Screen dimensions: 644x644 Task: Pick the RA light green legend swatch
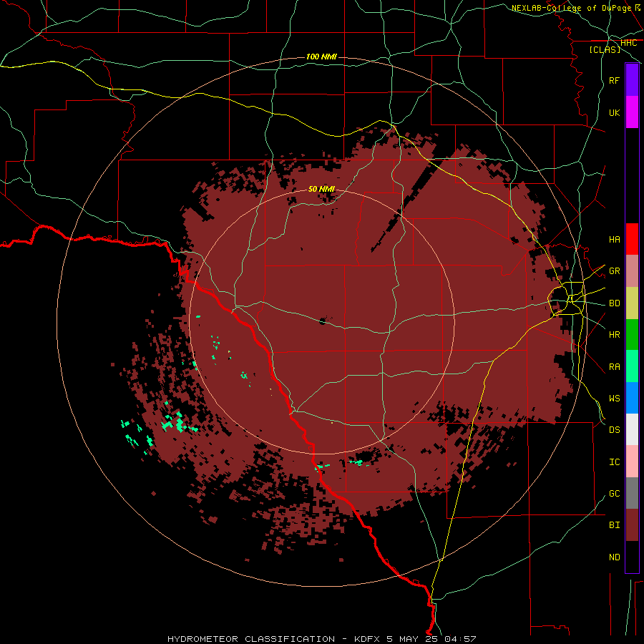point(632,366)
